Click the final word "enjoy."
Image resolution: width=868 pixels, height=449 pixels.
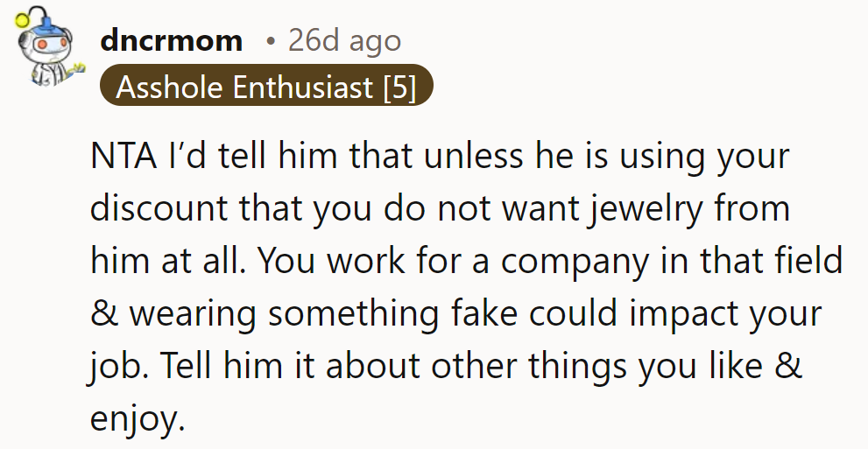pyautogui.click(x=138, y=417)
